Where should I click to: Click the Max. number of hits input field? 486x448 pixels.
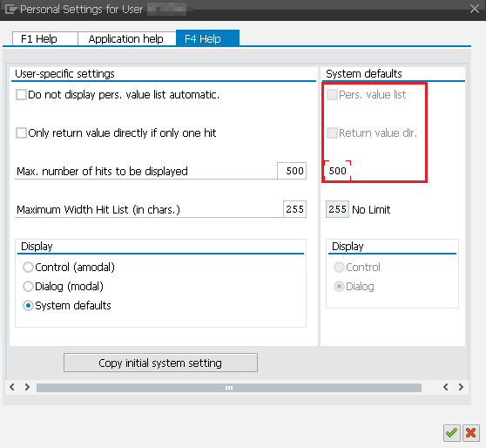point(292,171)
